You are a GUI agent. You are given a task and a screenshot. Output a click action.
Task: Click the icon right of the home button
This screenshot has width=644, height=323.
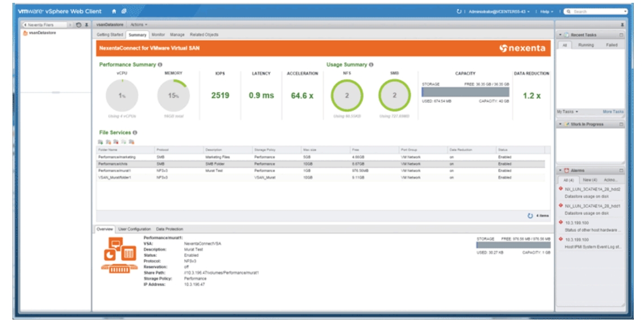coord(124,11)
